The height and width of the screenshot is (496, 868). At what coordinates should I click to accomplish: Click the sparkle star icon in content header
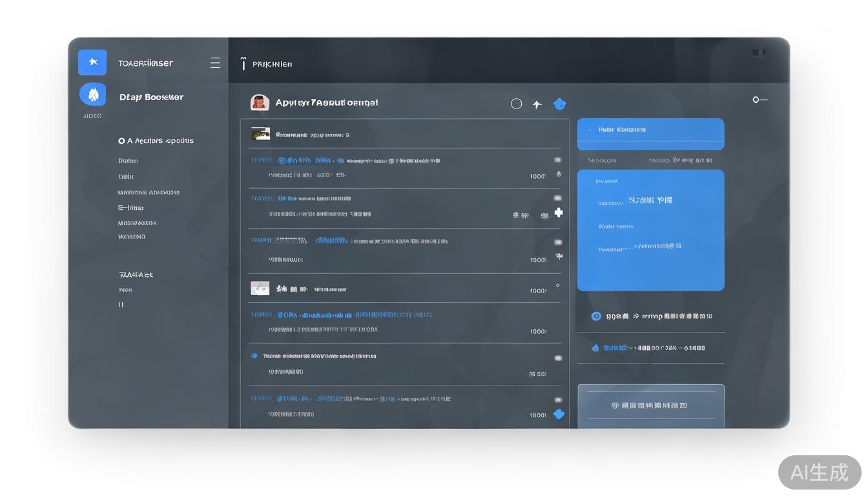coord(537,104)
